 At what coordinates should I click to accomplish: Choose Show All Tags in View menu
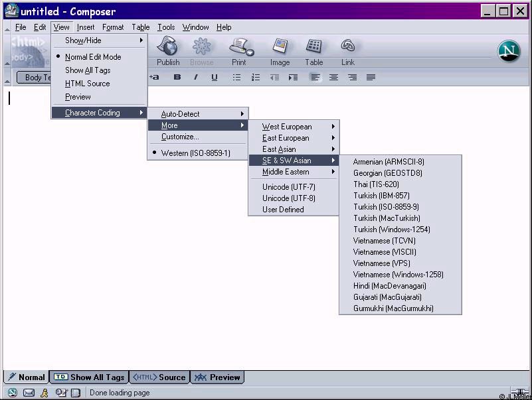[x=100, y=70]
